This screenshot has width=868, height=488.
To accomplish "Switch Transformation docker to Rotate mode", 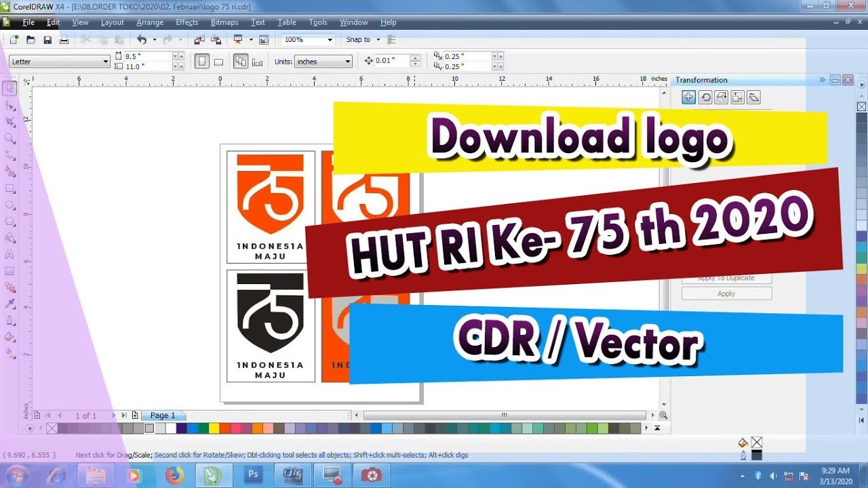I will pyautogui.click(x=705, y=97).
